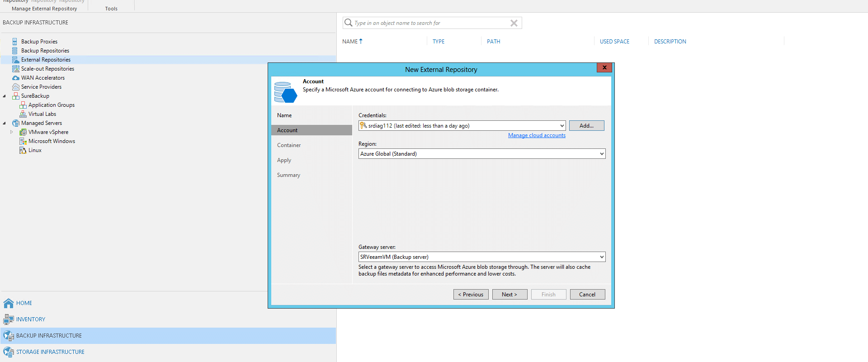Collapse the SureBackup tree node
868x362 pixels.
tap(5, 96)
